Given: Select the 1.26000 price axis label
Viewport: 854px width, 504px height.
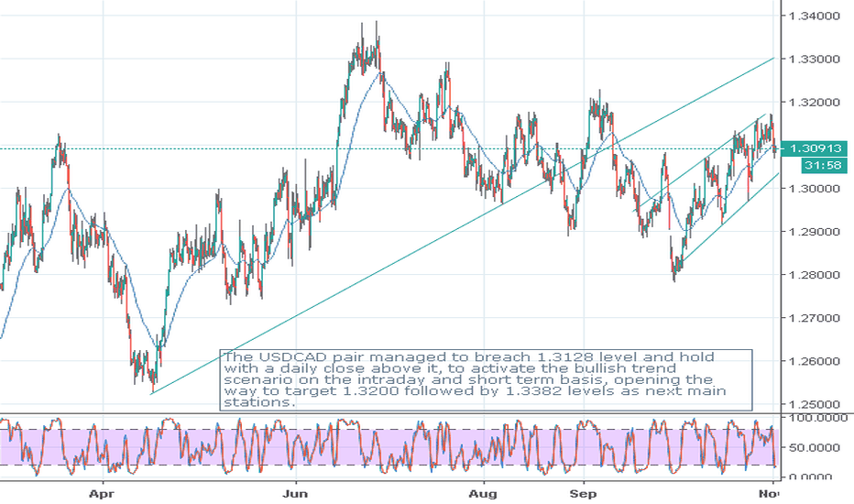Looking at the screenshot, I should [x=815, y=361].
